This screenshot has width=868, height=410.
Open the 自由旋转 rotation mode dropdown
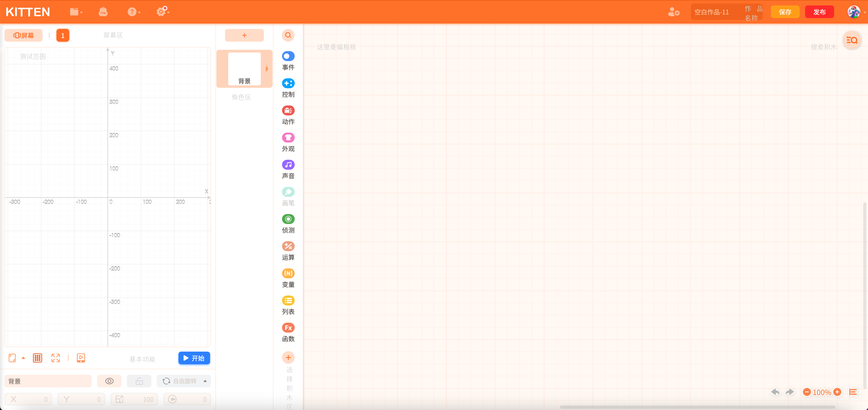click(x=184, y=381)
